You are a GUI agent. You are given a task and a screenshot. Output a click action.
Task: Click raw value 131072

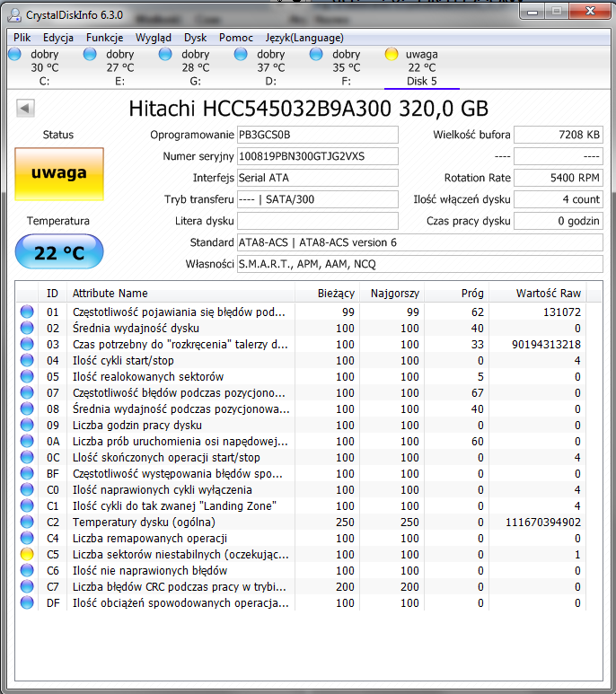pyautogui.click(x=561, y=312)
